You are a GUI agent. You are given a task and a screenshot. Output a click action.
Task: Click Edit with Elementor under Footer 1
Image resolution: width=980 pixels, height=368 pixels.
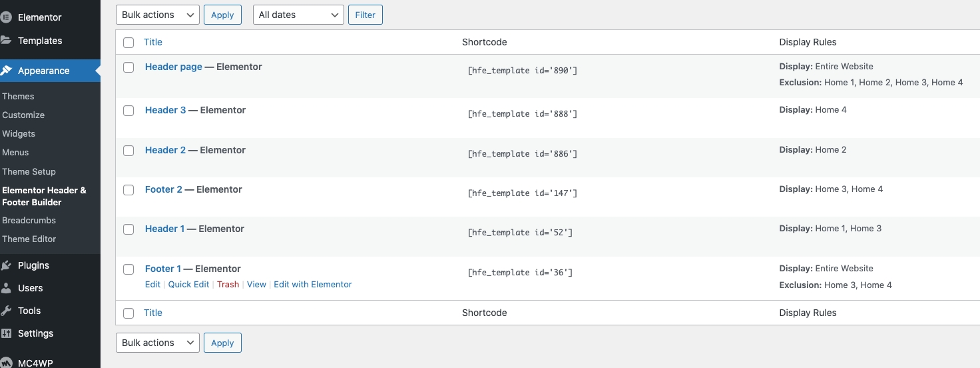[312, 284]
